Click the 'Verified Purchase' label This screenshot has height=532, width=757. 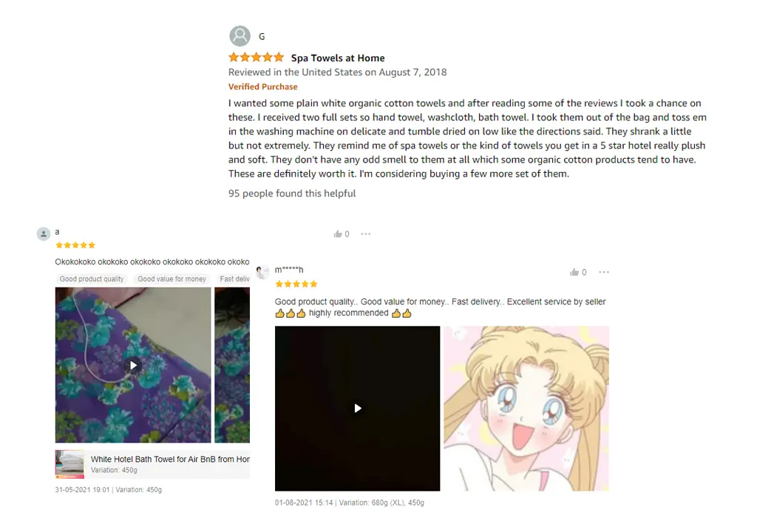(263, 87)
